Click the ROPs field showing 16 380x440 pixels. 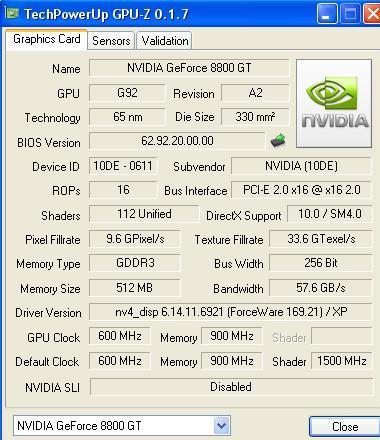click(123, 190)
